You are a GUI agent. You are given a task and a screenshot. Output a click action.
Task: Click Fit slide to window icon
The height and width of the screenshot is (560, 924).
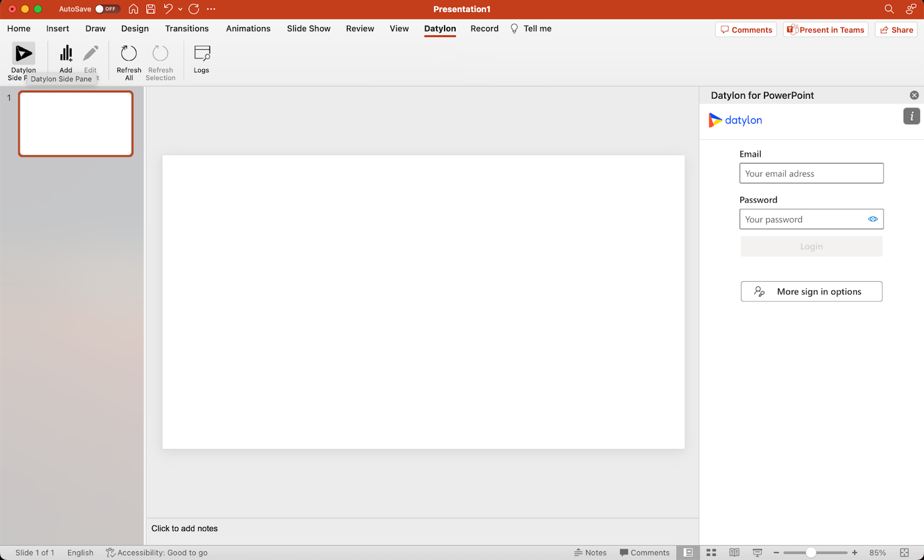tap(904, 552)
